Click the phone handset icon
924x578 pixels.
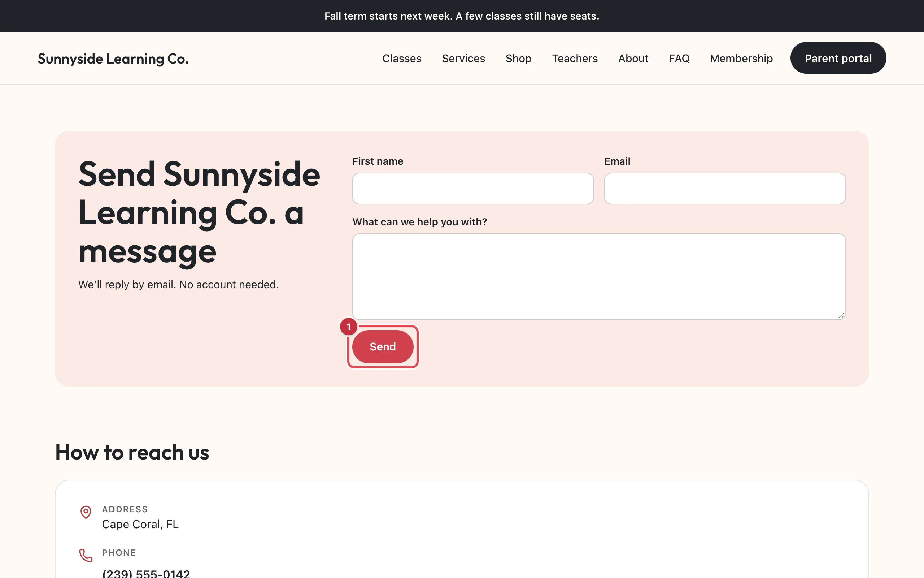click(86, 556)
